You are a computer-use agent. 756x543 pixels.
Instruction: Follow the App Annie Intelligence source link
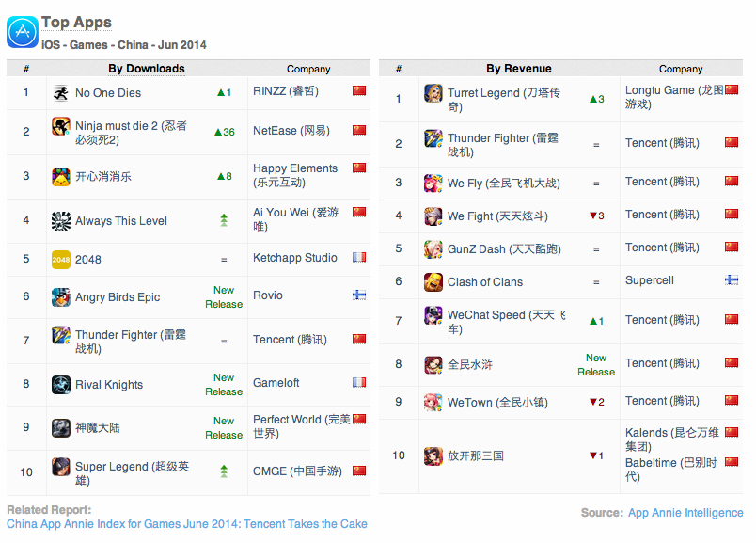(685, 513)
